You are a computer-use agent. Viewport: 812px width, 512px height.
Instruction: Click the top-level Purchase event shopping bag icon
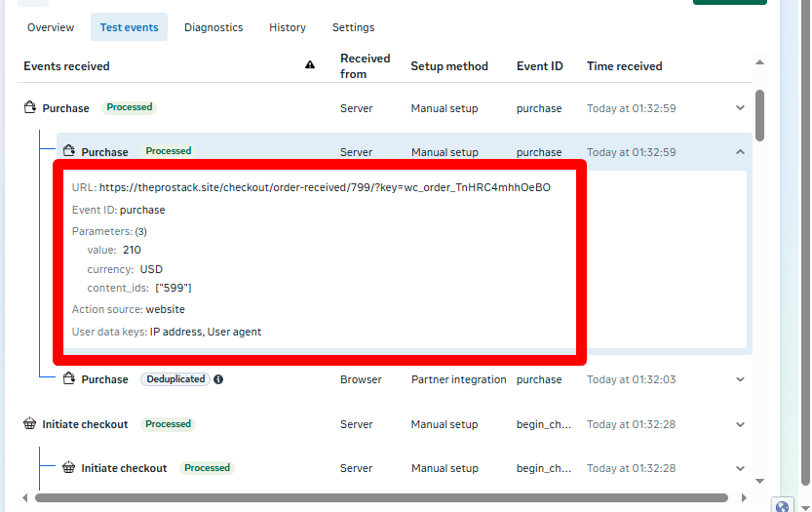pyautogui.click(x=30, y=107)
